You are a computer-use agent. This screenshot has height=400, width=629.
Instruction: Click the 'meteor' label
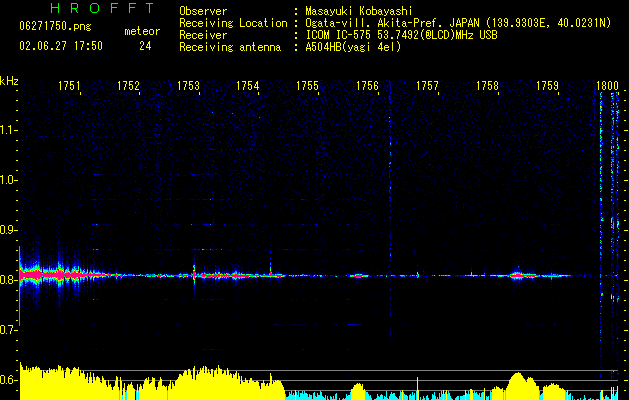point(142,31)
